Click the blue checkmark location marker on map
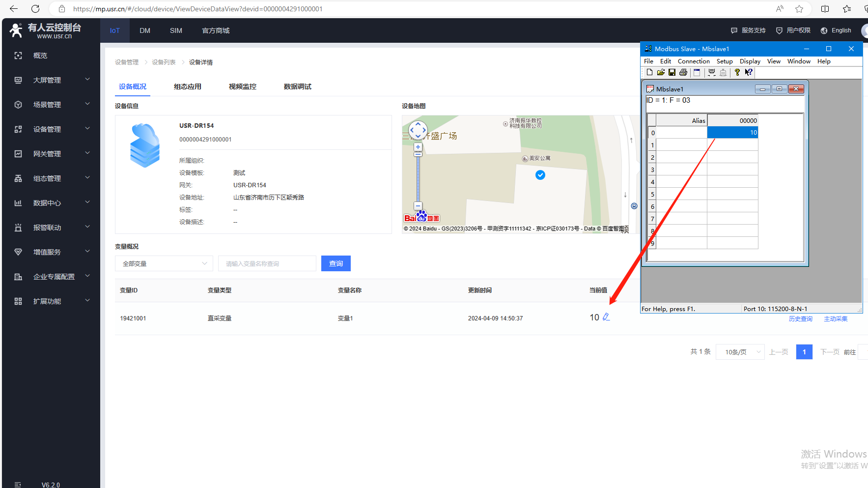This screenshot has width=868, height=488. point(540,175)
